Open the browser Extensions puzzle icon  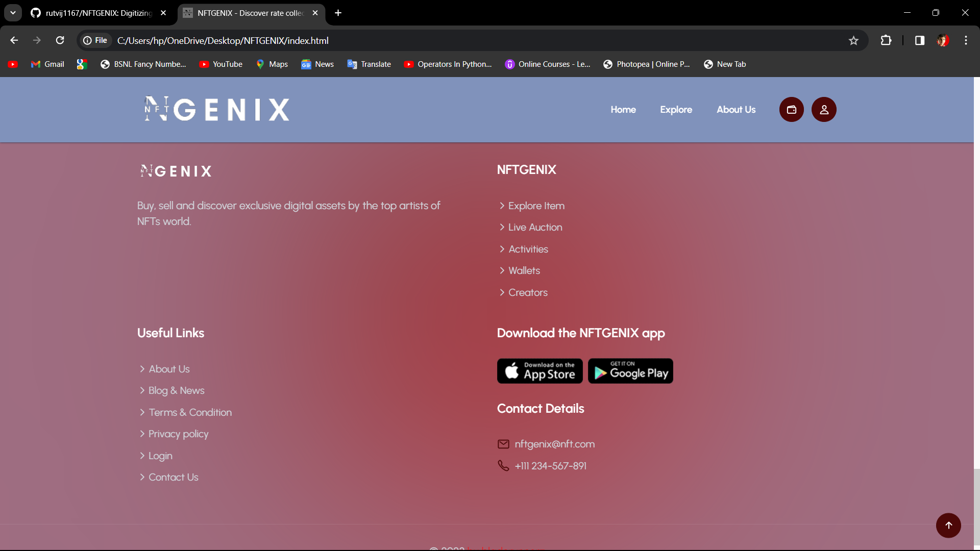tap(886, 40)
